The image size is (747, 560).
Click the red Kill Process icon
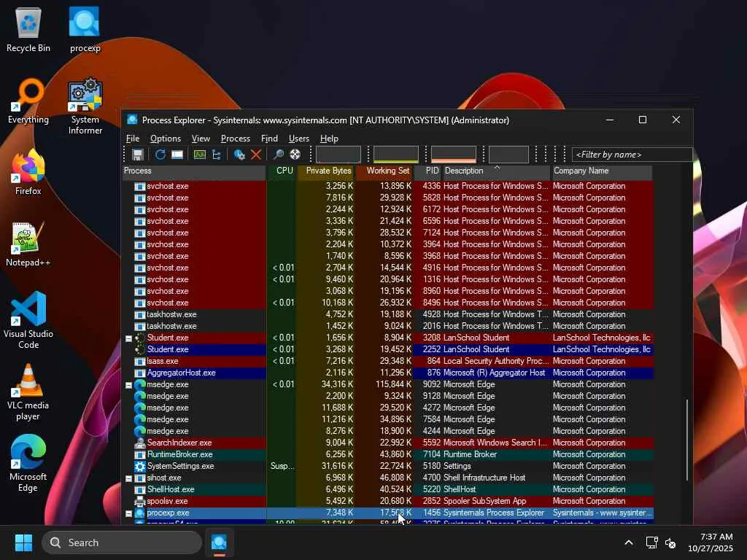[x=256, y=155]
